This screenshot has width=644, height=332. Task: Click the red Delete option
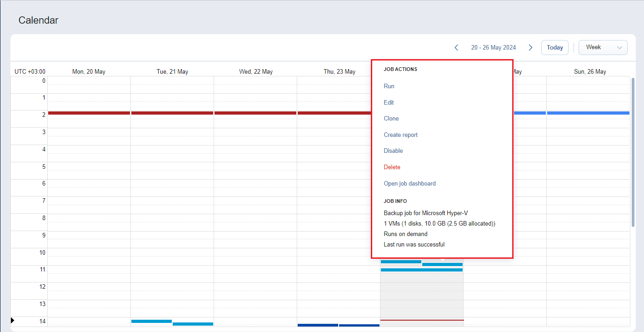[392, 167]
